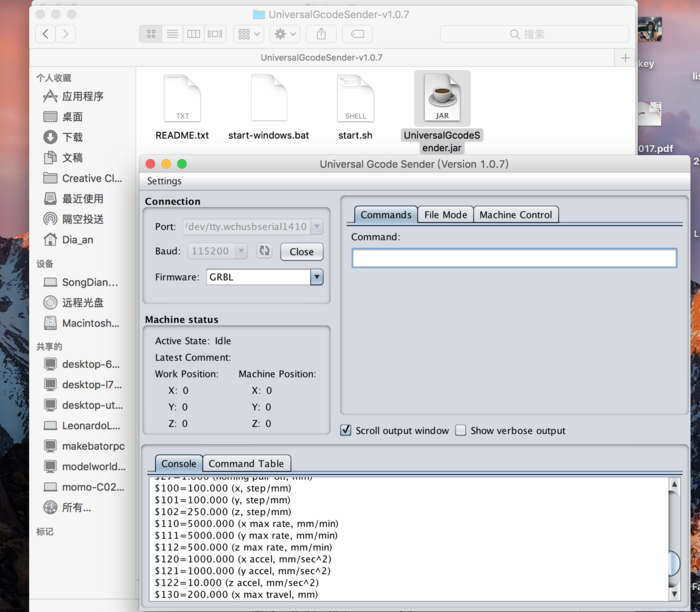Click the $130=200.000 x max travel line
Image resolution: width=700 pixels, height=612 pixels.
click(236, 594)
